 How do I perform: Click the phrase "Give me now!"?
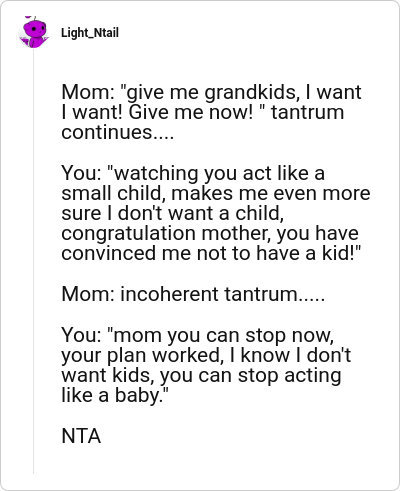[x=191, y=112]
